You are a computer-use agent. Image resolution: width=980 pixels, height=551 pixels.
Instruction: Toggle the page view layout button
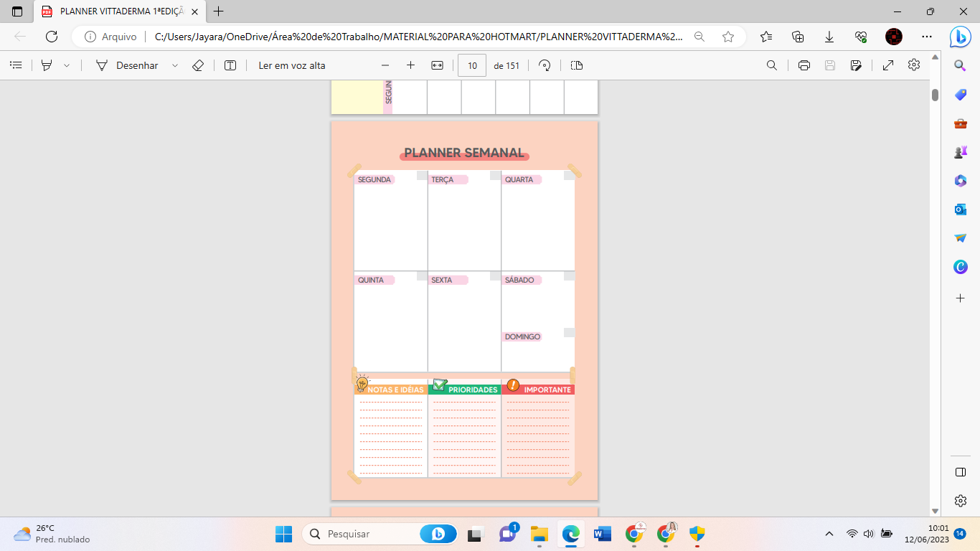(x=577, y=65)
